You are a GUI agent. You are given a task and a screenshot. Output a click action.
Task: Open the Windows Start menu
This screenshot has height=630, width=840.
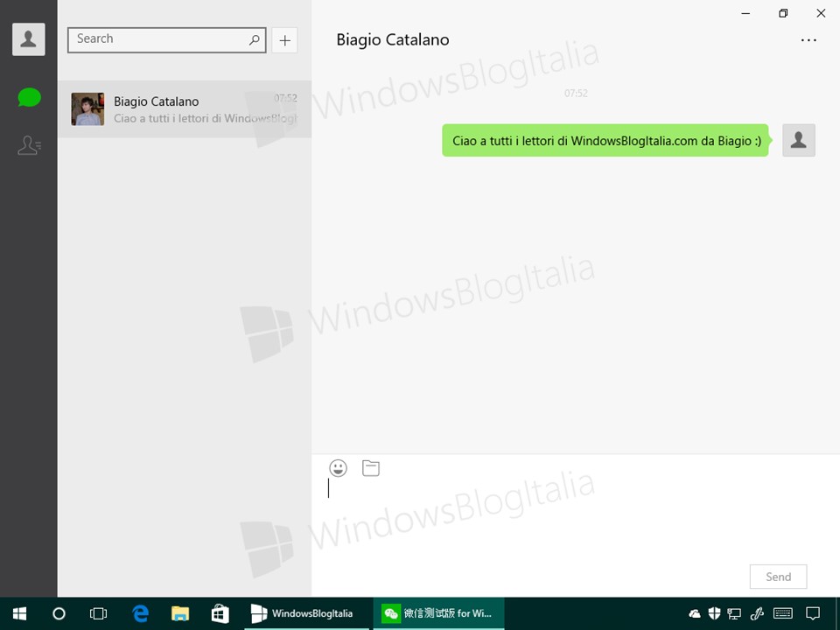pyautogui.click(x=19, y=613)
